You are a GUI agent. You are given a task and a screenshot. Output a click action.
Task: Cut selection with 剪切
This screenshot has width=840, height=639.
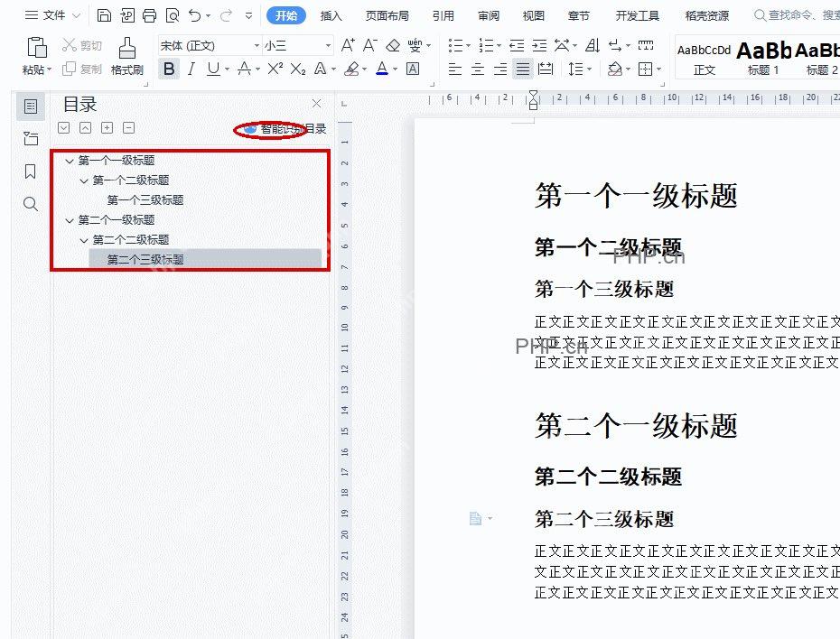tap(82, 45)
